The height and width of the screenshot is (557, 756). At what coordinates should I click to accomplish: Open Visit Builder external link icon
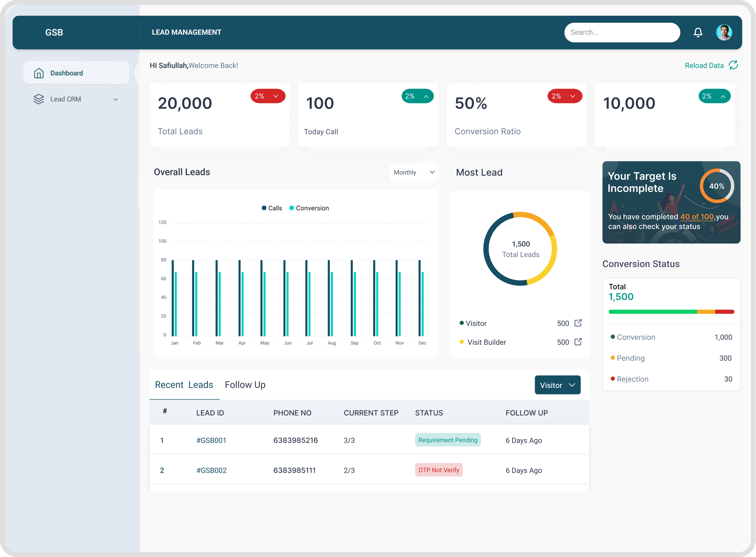[578, 342]
